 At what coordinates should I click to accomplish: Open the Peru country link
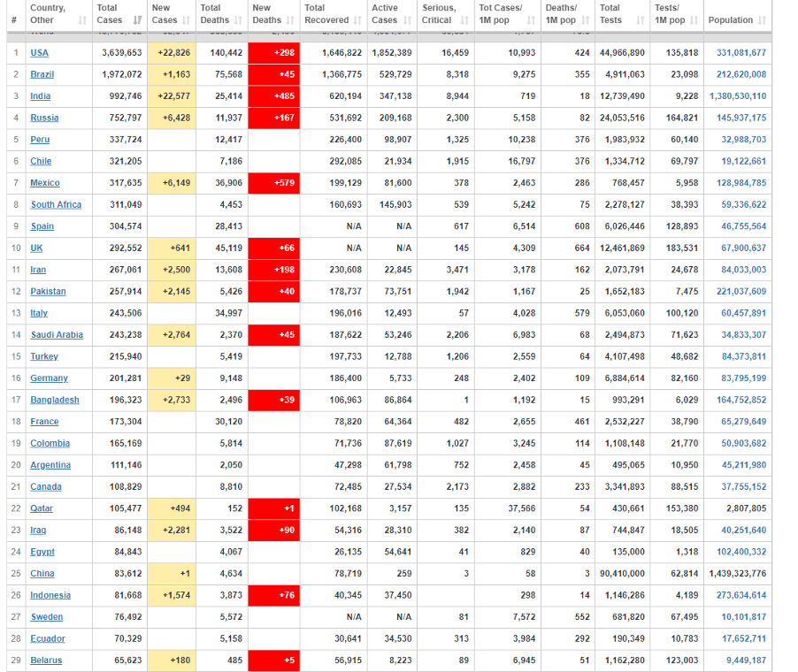click(x=40, y=140)
